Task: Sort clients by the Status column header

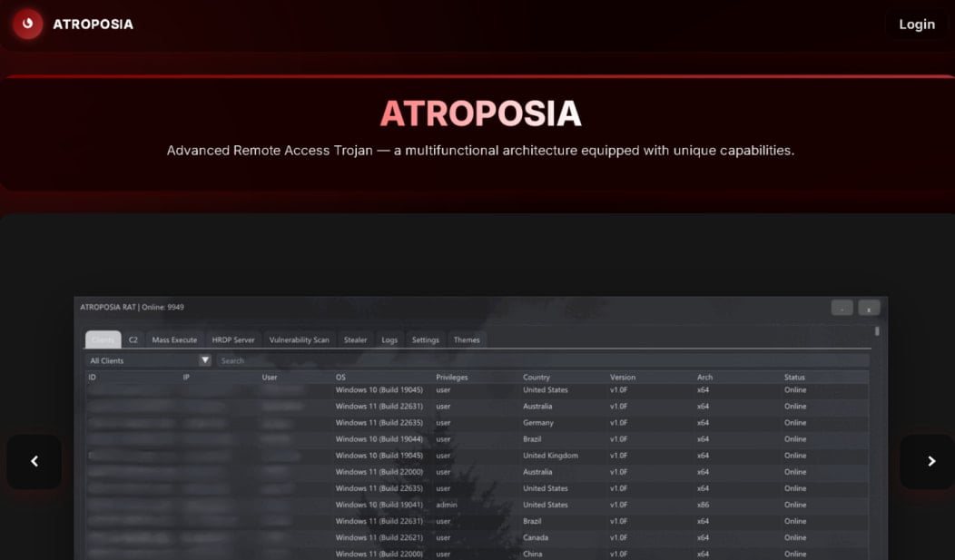Action: point(794,377)
